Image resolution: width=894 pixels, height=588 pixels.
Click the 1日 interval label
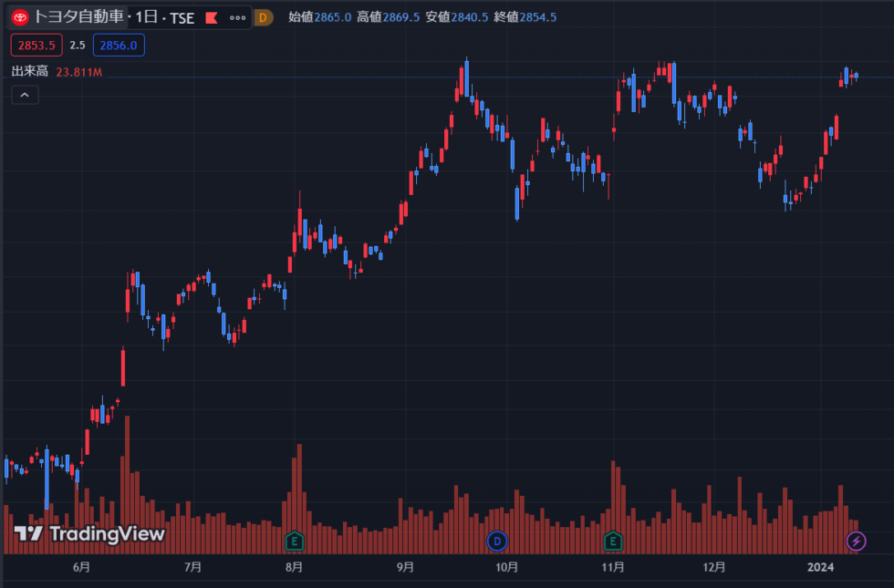pyautogui.click(x=147, y=17)
